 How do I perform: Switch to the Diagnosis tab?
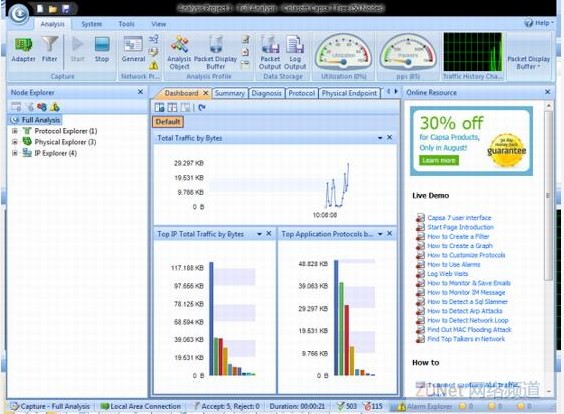(266, 93)
